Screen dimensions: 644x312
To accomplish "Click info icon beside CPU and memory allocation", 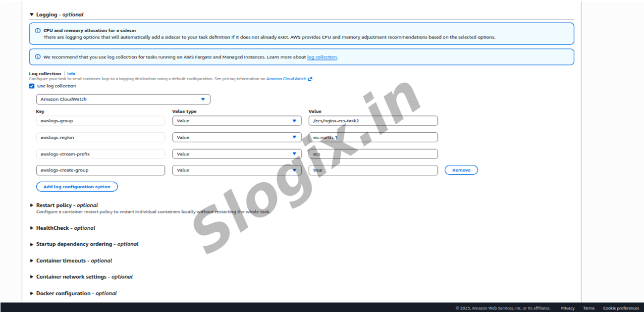I will (x=38, y=30).
